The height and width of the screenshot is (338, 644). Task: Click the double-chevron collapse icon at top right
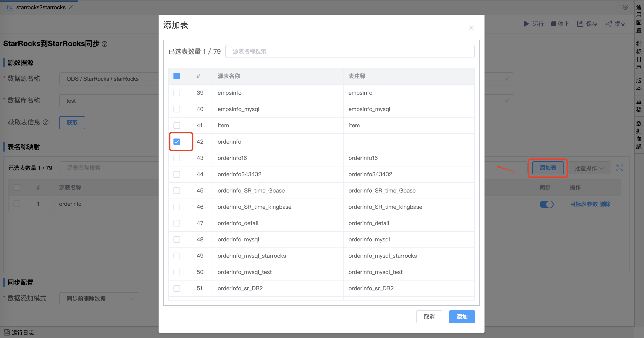(625, 7)
